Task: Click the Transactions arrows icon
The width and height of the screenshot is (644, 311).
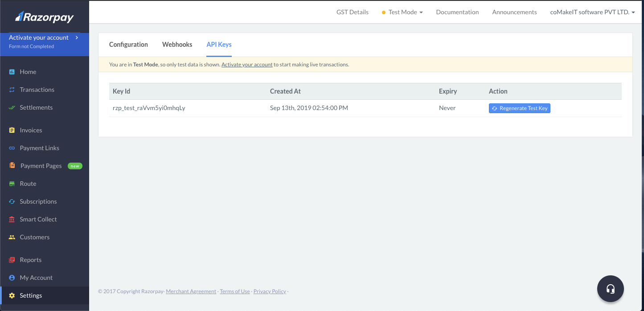Action: click(12, 90)
